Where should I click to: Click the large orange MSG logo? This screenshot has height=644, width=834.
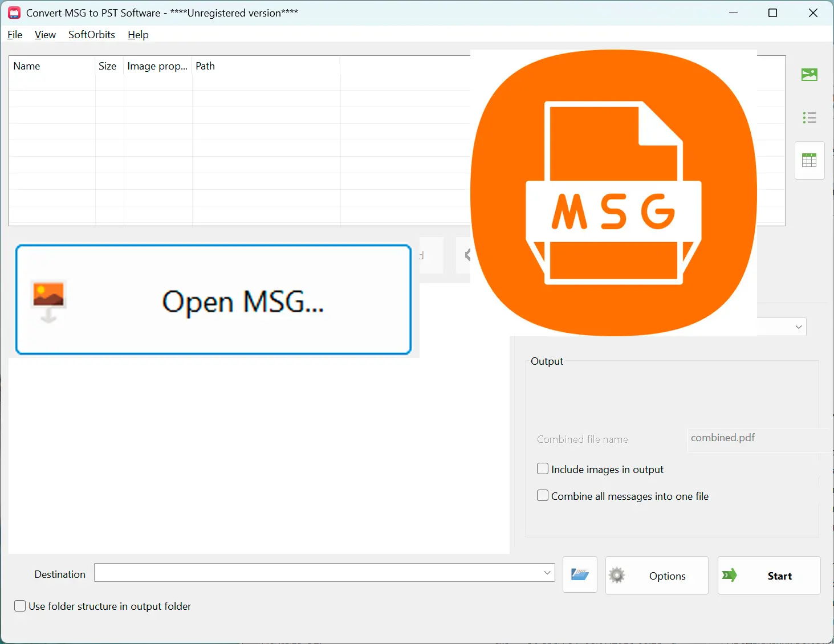(x=613, y=193)
